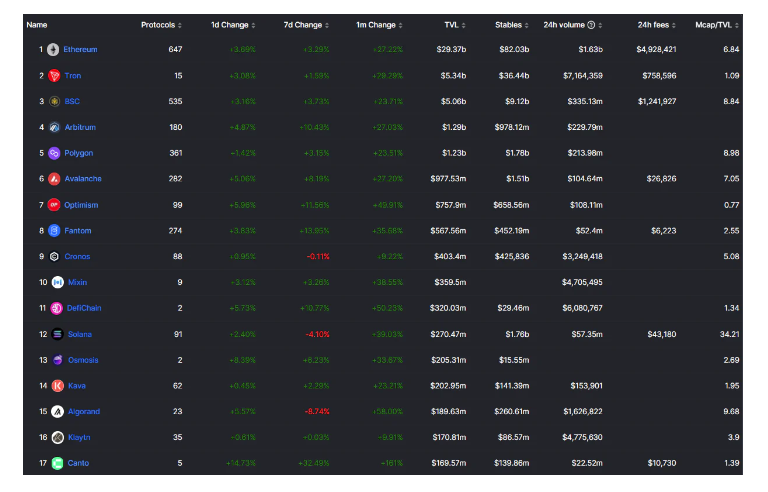Click the Arbitrum chain logo icon

[54, 127]
